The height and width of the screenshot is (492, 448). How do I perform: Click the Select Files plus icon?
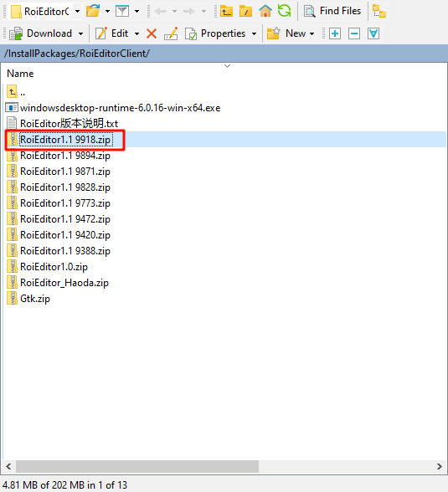point(335,33)
